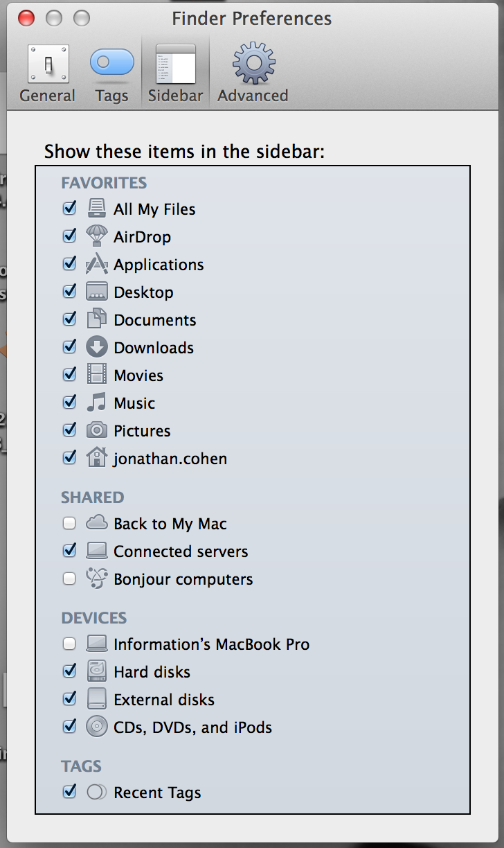Uncheck the All My Files checkbox

tap(69, 208)
